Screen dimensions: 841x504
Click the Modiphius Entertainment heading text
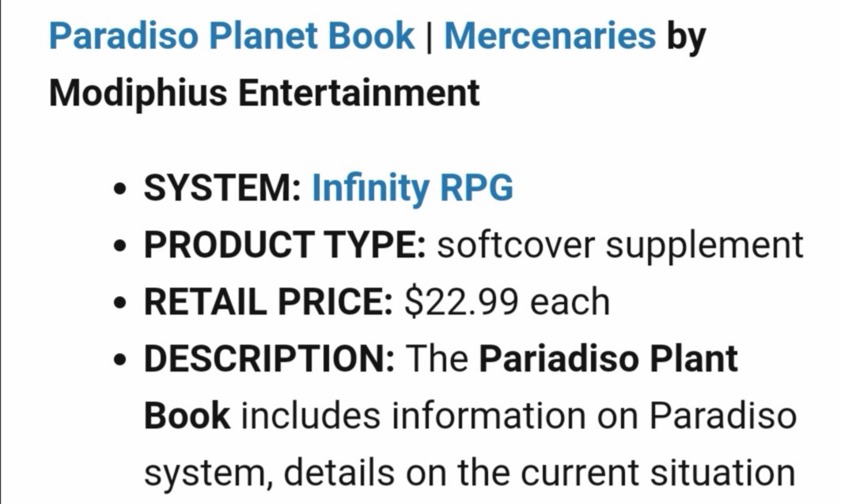[x=264, y=93]
